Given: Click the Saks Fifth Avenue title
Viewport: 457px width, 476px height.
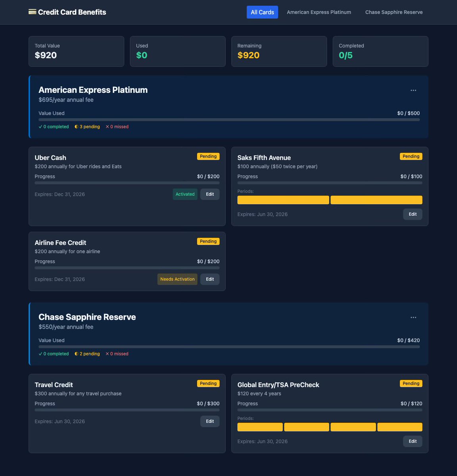Looking at the screenshot, I should 264,157.
